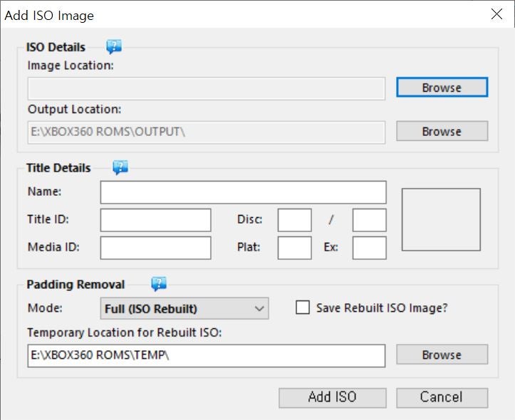Close the Add ISO Image window

tap(496, 14)
